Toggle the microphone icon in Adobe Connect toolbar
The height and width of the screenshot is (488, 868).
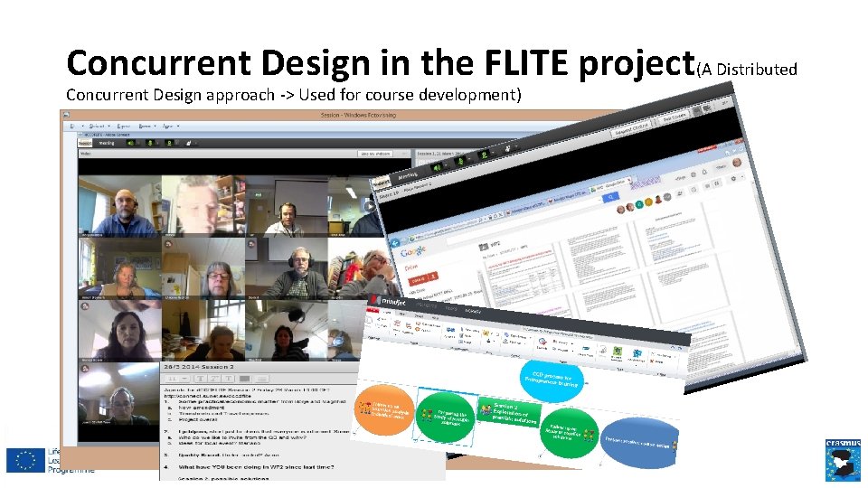click(x=149, y=143)
